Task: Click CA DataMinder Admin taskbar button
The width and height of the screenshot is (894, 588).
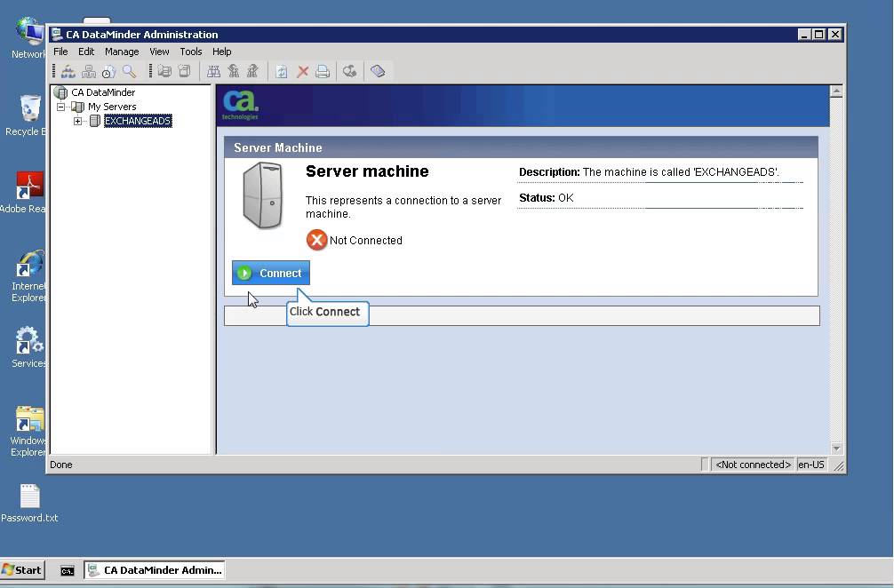Action: [155, 570]
